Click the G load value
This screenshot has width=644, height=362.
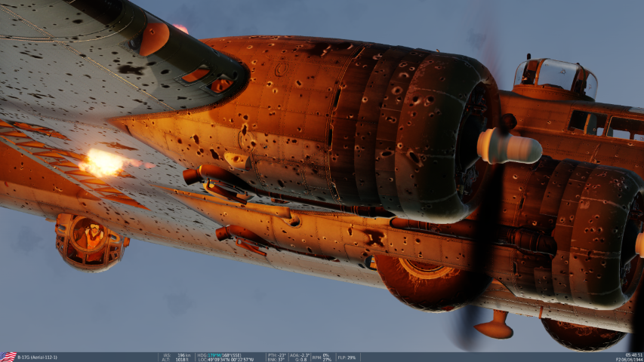pyautogui.click(x=299, y=360)
